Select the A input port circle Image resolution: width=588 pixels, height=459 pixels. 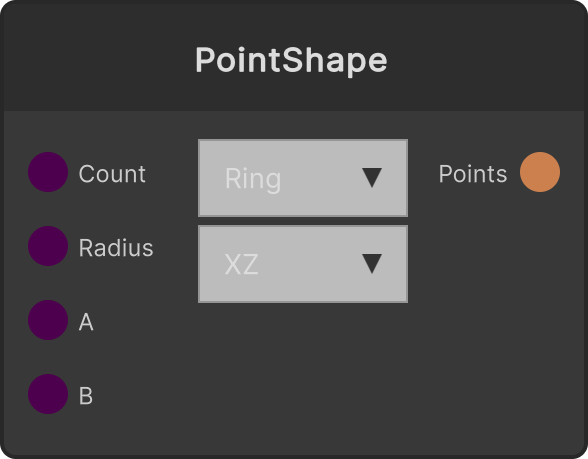coord(48,320)
